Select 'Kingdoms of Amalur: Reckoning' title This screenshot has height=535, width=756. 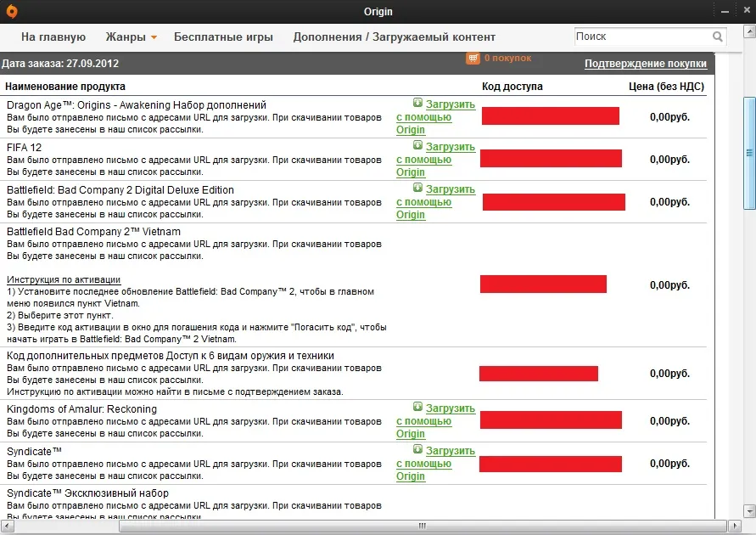pyautogui.click(x=82, y=409)
